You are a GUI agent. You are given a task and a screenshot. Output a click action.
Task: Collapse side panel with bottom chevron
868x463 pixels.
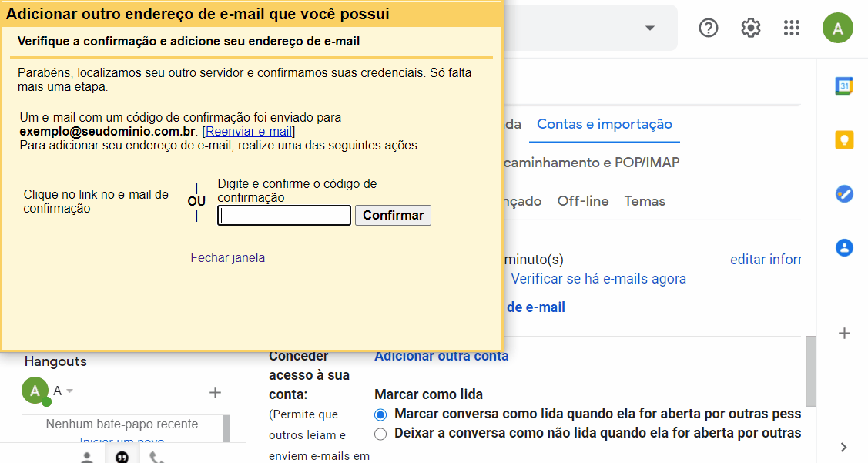843,447
